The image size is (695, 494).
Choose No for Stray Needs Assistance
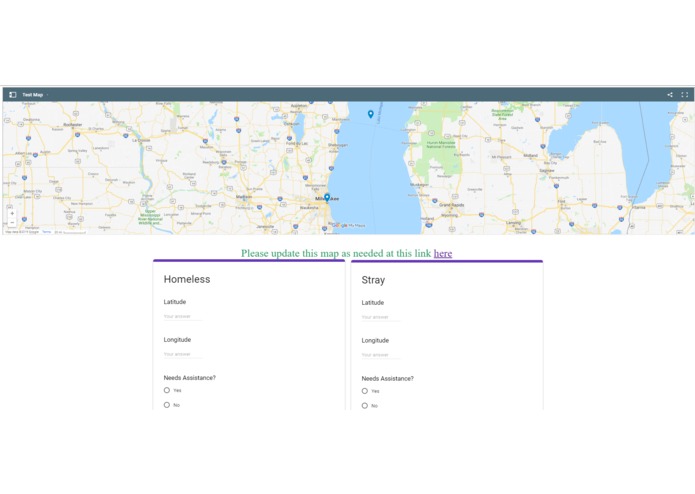[x=365, y=406]
